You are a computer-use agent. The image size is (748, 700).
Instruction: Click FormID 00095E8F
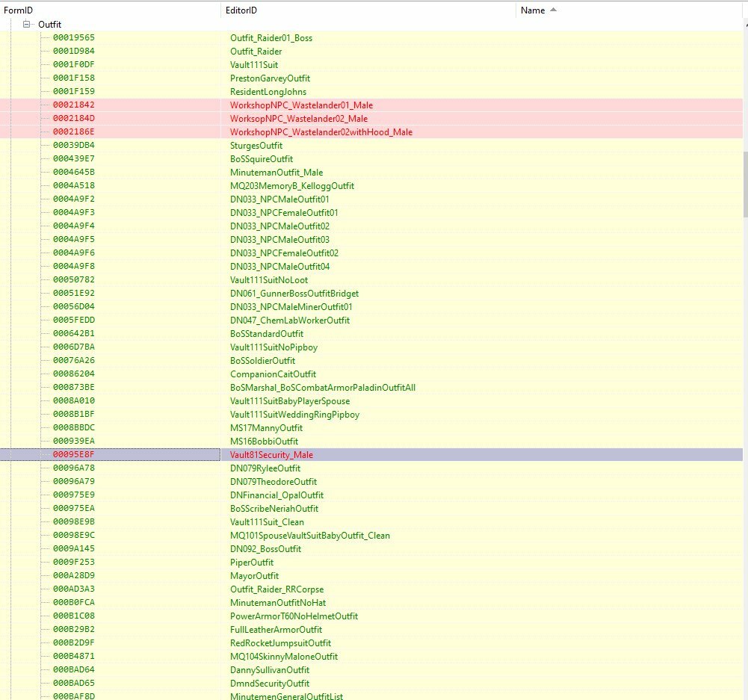[x=74, y=454]
